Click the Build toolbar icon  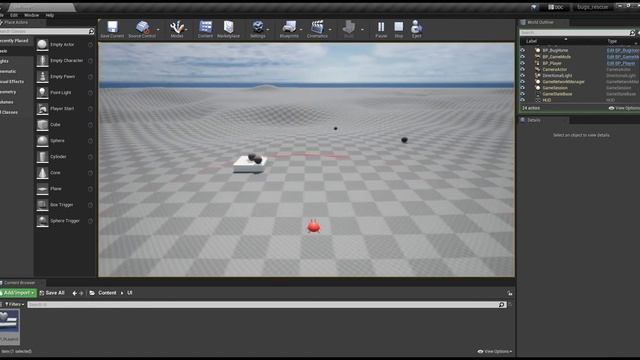349,27
